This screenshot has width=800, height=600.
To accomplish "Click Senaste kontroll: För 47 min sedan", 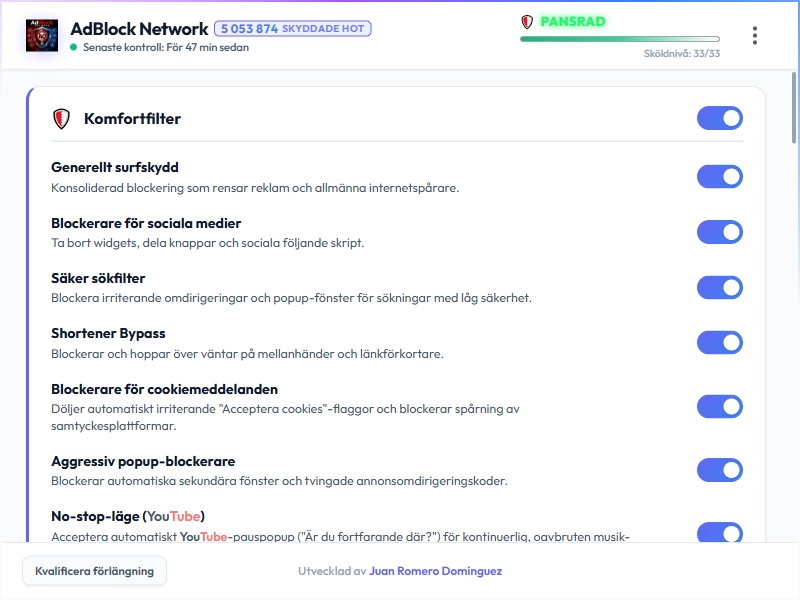I will click(x=166, y=47).
